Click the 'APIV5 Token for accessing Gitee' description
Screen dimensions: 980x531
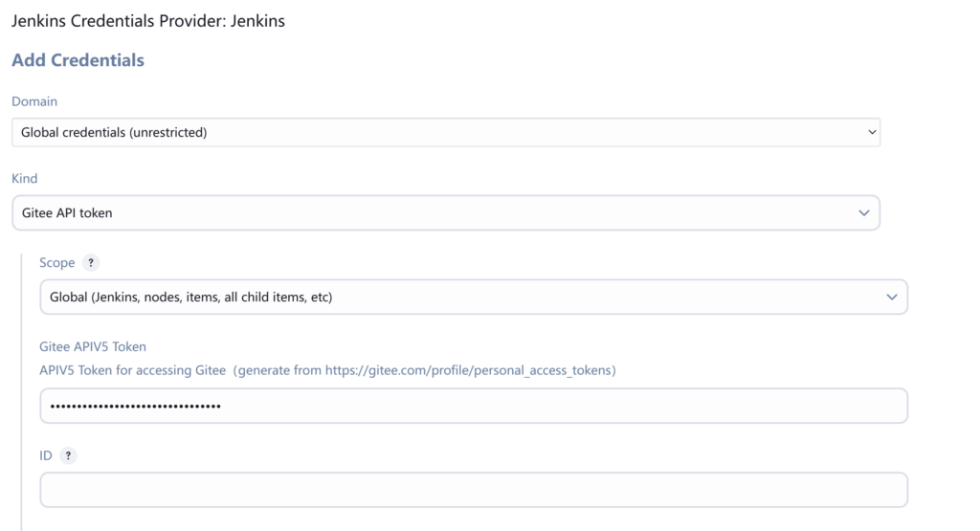point(132,369)
